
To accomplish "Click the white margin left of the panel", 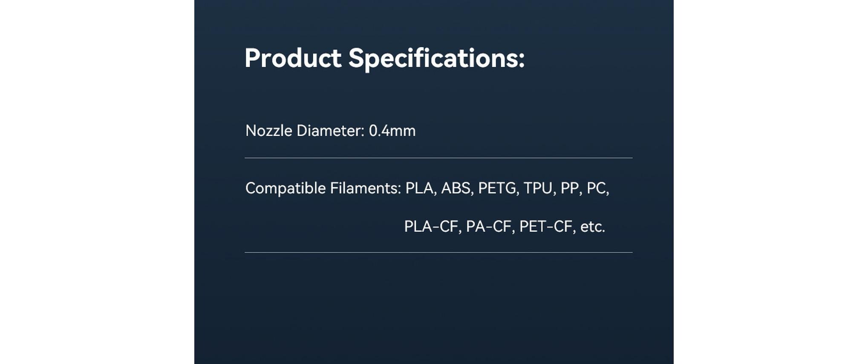I will pyautogui.click(x=97, y=182).
